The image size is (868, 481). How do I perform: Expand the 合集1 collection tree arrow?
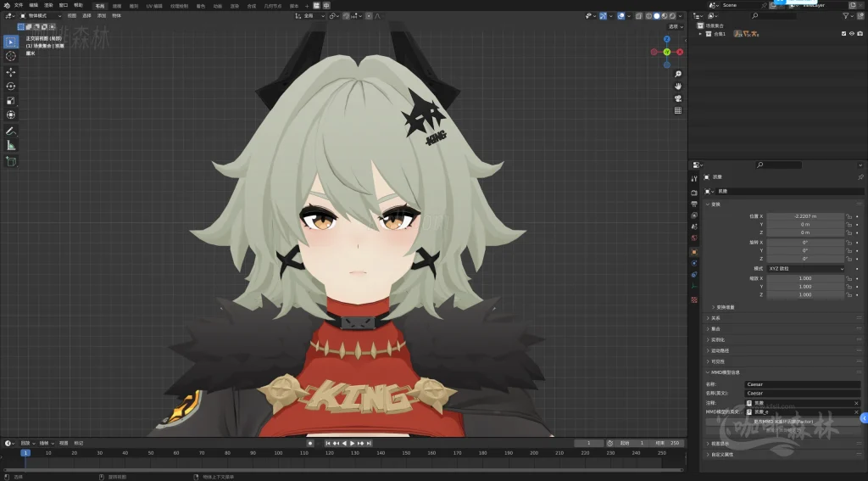click(x=700, y=34)
